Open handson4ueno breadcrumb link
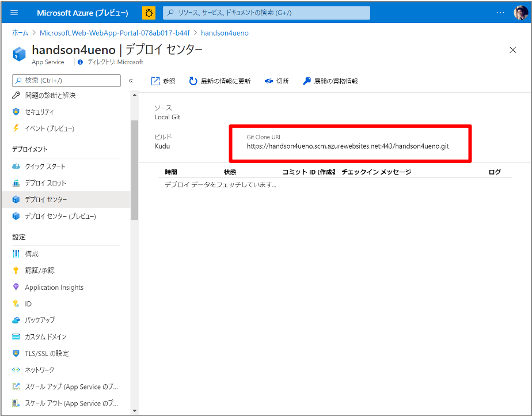Screen dimensions: 532x416 (225, 33)
